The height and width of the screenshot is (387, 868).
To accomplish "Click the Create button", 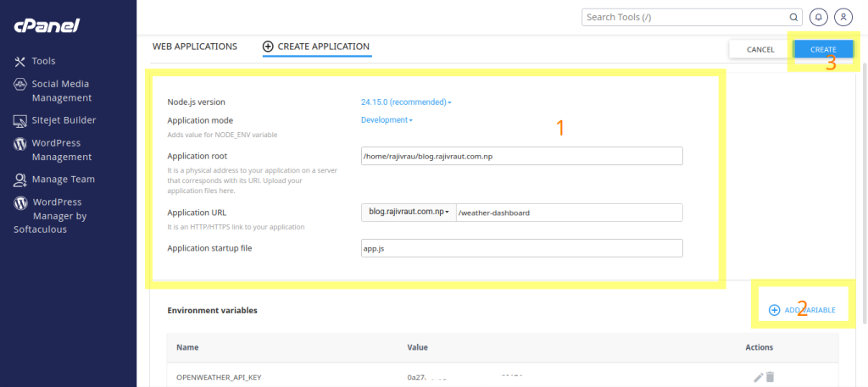I will [x=823, y=49].
